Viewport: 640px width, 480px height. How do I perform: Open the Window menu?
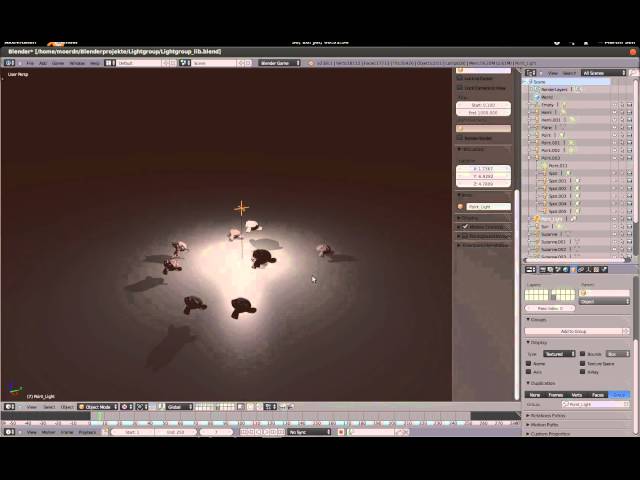coord(77,63)
